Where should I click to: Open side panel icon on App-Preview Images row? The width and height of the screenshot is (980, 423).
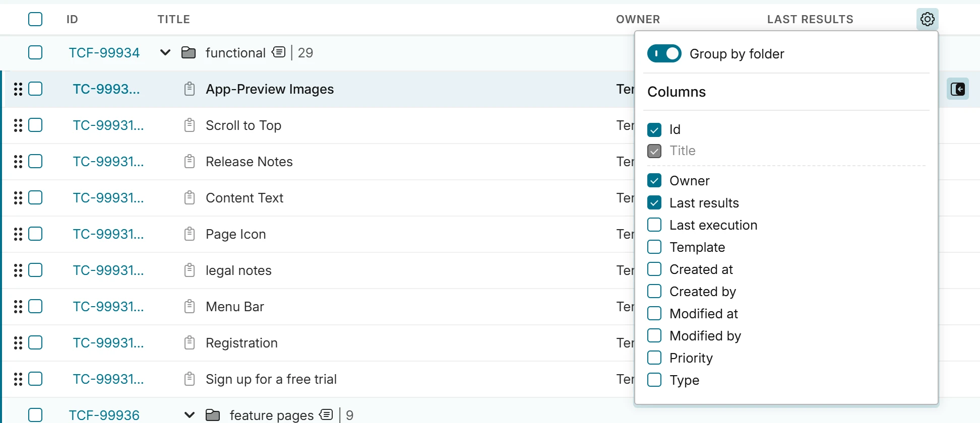click(958, 89)
